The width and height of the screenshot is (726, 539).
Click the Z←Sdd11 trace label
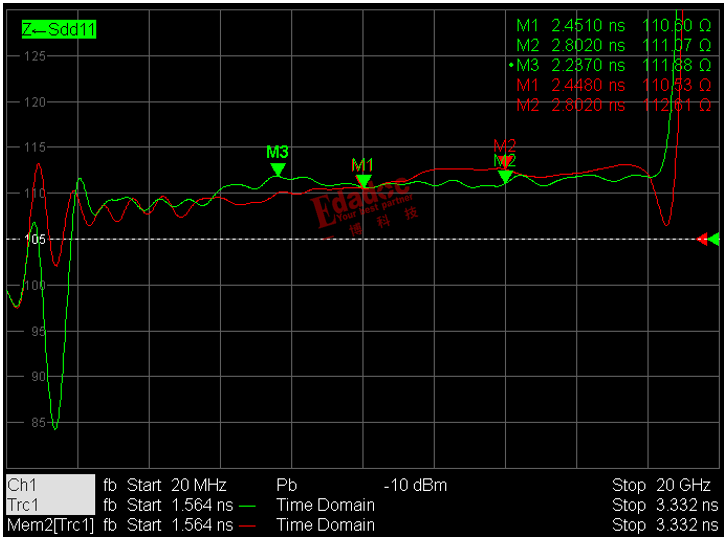(x=59, y=30)
